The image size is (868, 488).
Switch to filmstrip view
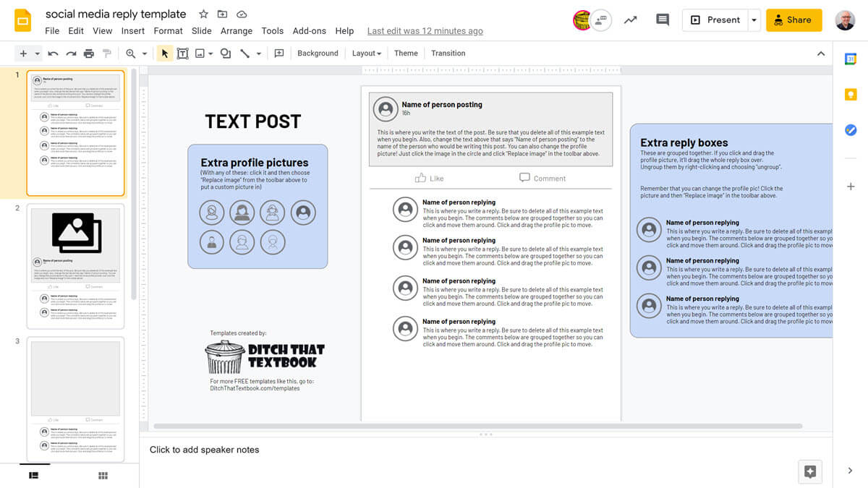pyautogui.click(x=33, y=475)
